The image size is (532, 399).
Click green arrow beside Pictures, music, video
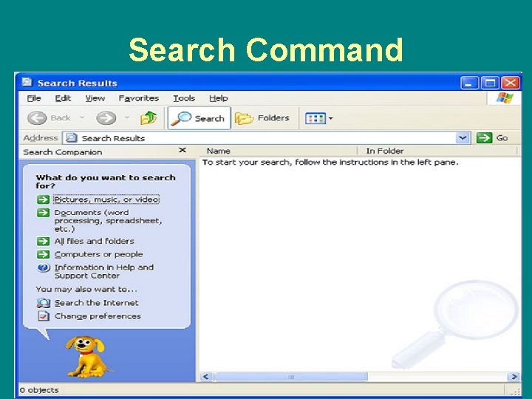pos(43,199)
